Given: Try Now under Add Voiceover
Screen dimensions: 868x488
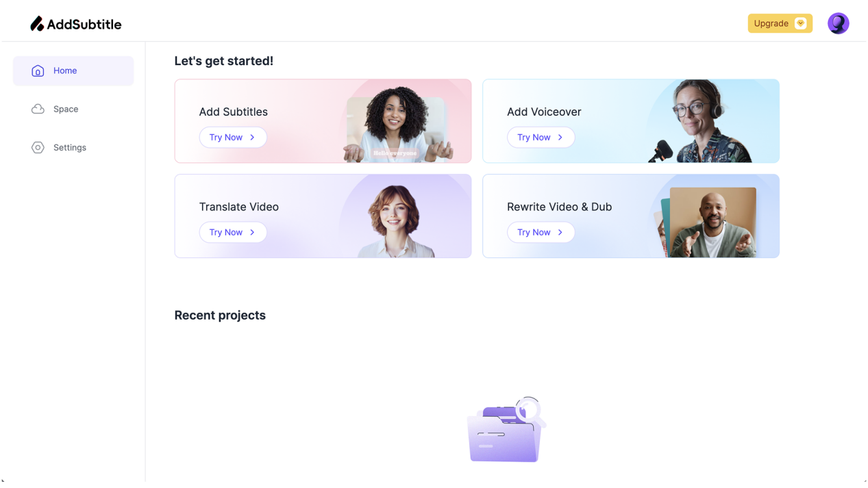Looking at the screenshot, I should pyautogui.click(x=541, y=138).
